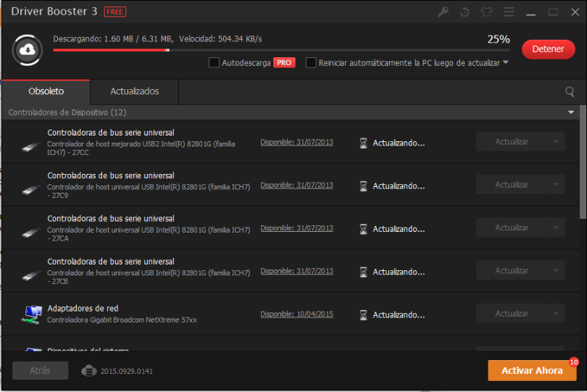Enable the Autodescarga checkbox
The image size is (587, 392).
[214, 62]
